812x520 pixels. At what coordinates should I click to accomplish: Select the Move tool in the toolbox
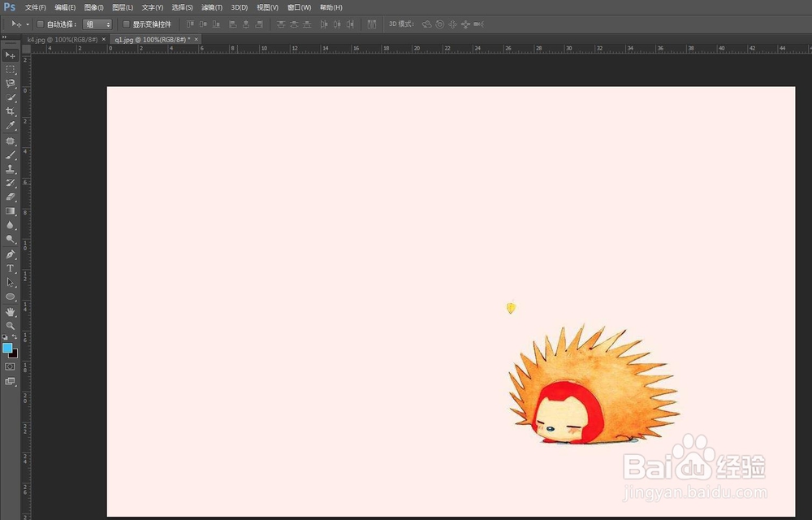(x=10, y=55)
